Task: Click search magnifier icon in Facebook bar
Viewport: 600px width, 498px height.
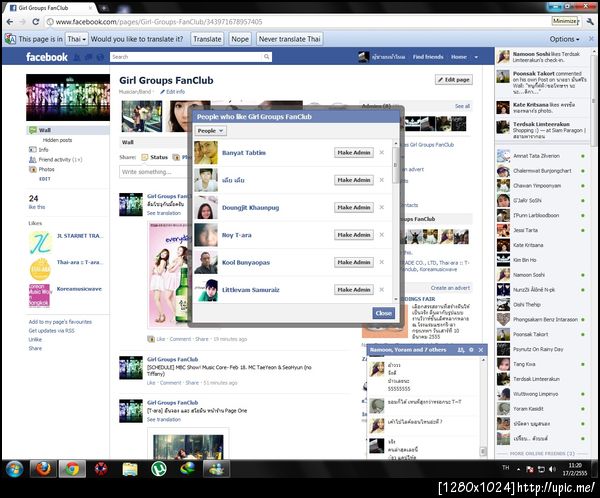Action: point(266,57)
